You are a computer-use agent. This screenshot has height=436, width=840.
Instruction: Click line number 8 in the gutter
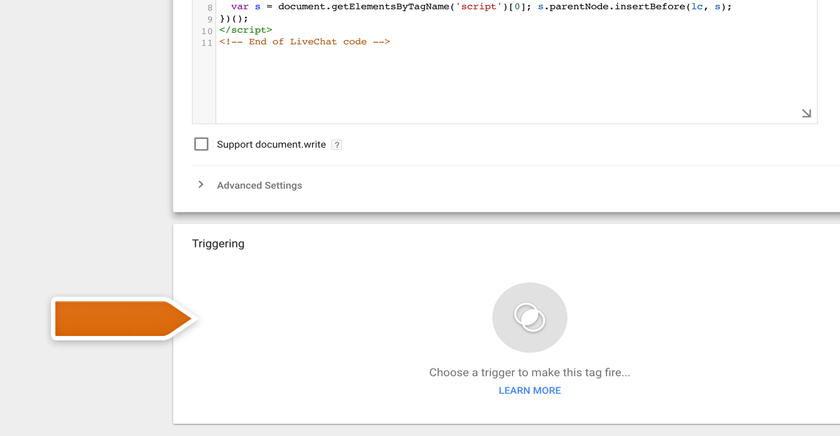point(209,7)
